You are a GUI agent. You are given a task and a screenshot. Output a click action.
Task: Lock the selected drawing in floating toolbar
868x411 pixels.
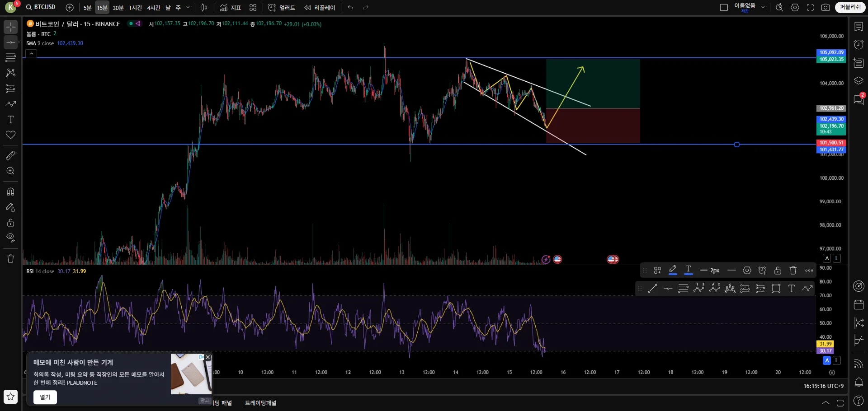coord(778,271)
